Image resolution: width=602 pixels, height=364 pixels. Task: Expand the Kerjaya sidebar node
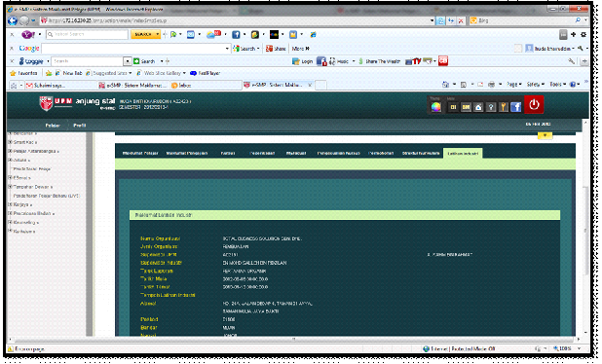point(10,204)
